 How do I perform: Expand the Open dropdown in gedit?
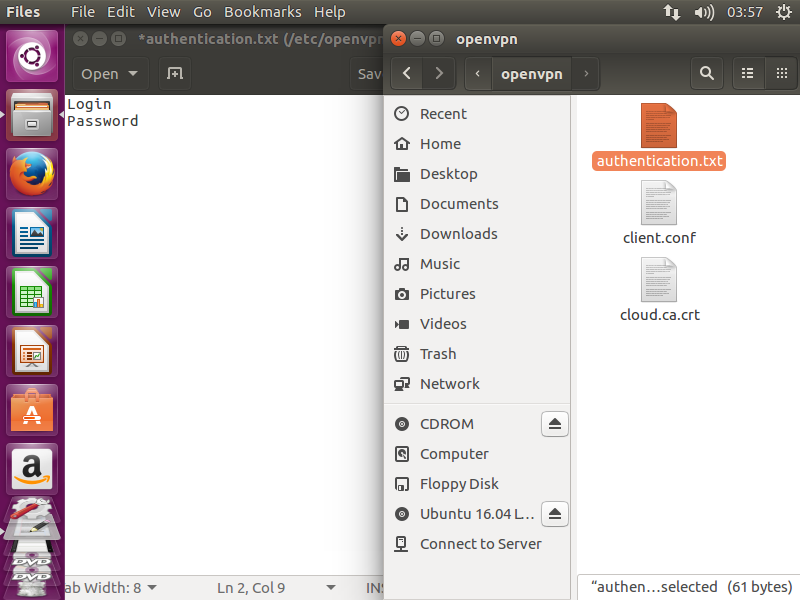[x=110, y=73]
